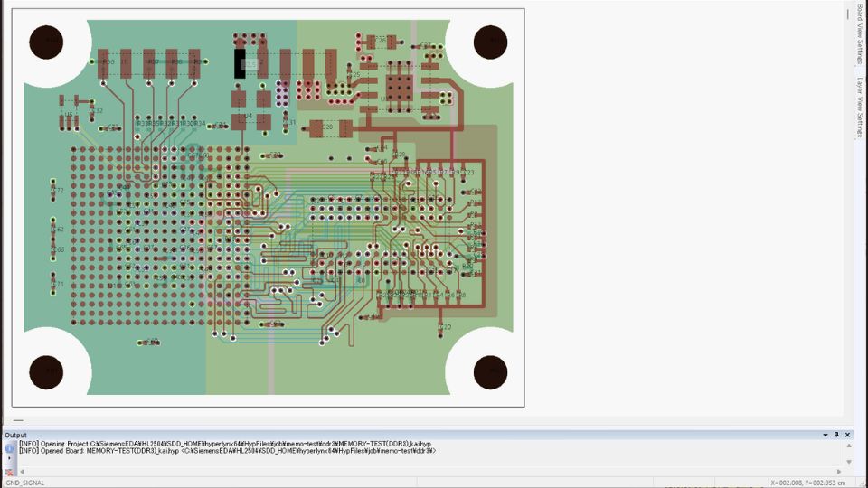
Task: Close the Output panel
Action: pos(848,435)
